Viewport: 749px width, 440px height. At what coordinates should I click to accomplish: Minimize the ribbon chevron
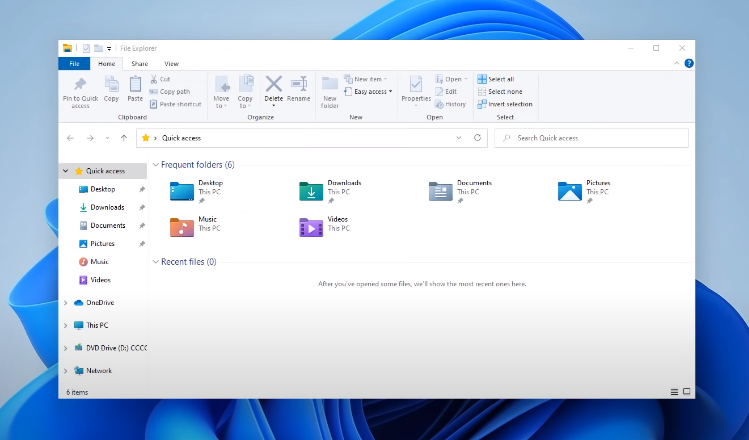[676, 63]
